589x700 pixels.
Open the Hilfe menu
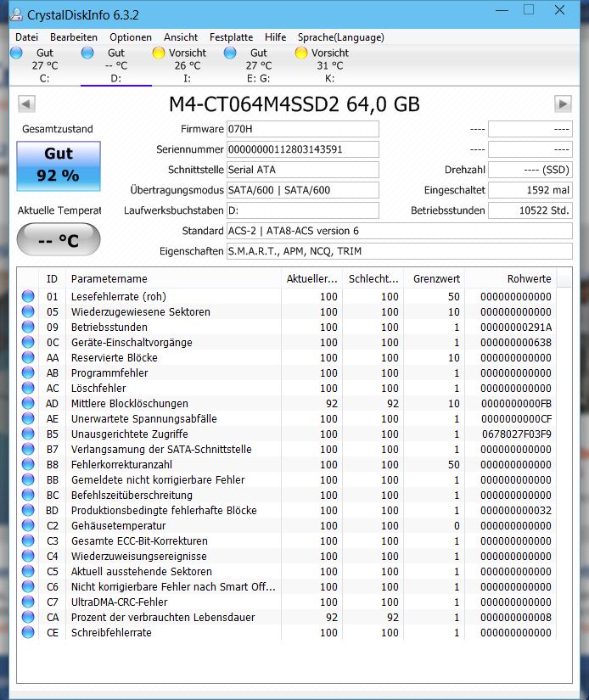coord(276,37)
